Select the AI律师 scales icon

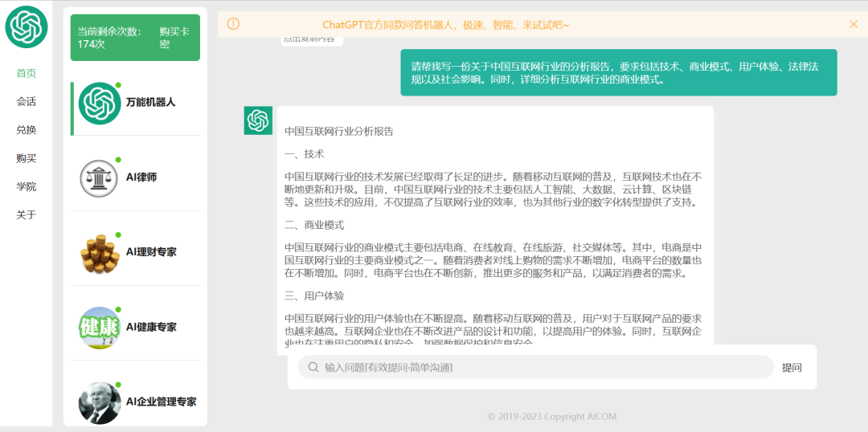[x=99, y=178]
